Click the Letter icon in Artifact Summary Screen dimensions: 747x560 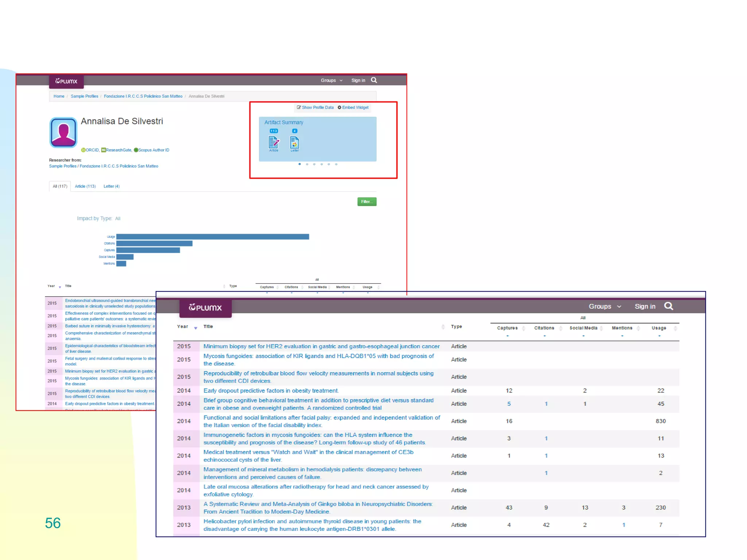click(294, 142)
